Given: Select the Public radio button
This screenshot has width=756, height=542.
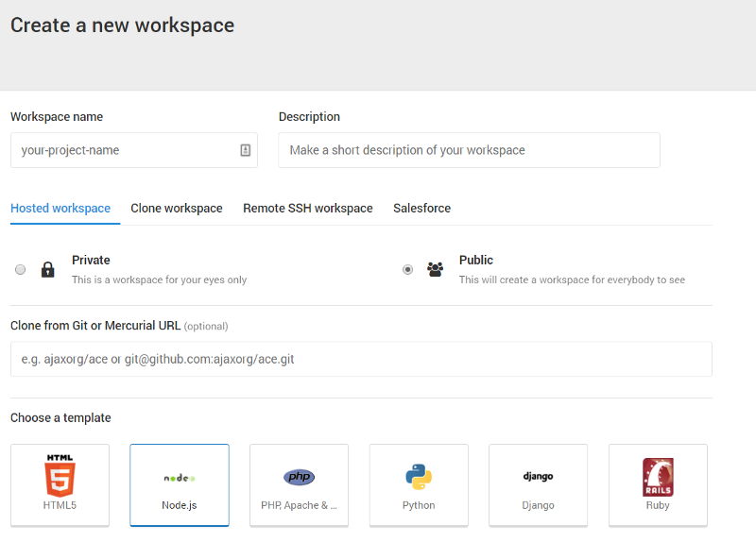Looking at the screenshot, I should pyautogui.click(x=408, y=269).
